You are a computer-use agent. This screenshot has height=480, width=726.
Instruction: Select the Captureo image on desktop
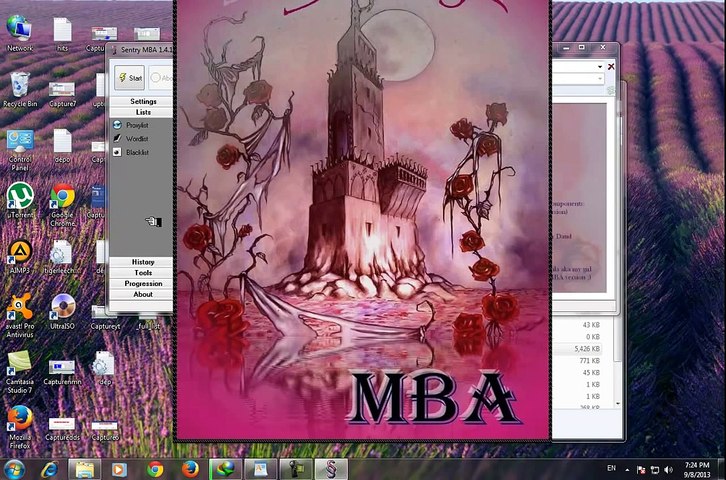pos(105,429)
